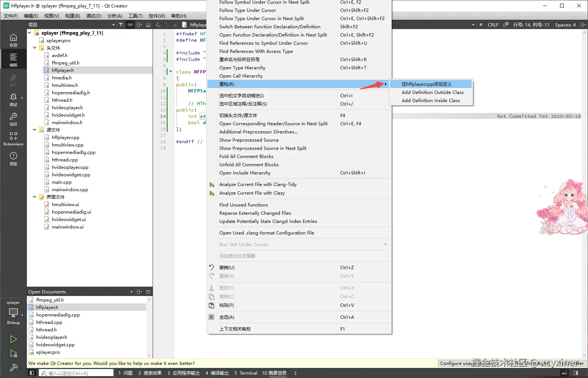588x378 pixels.
Task: Choose Add Definition Outside Class
Action: pyautogui.click(x=431, y=92)
